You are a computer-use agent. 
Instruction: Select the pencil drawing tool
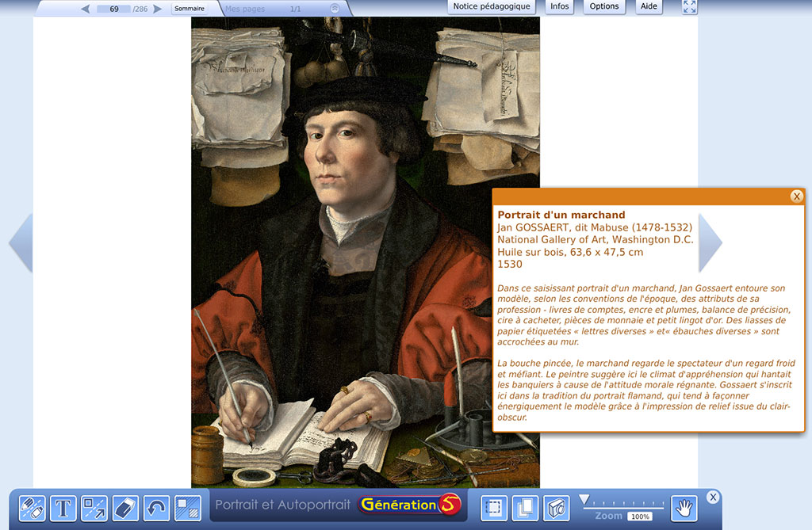(32, 509)
